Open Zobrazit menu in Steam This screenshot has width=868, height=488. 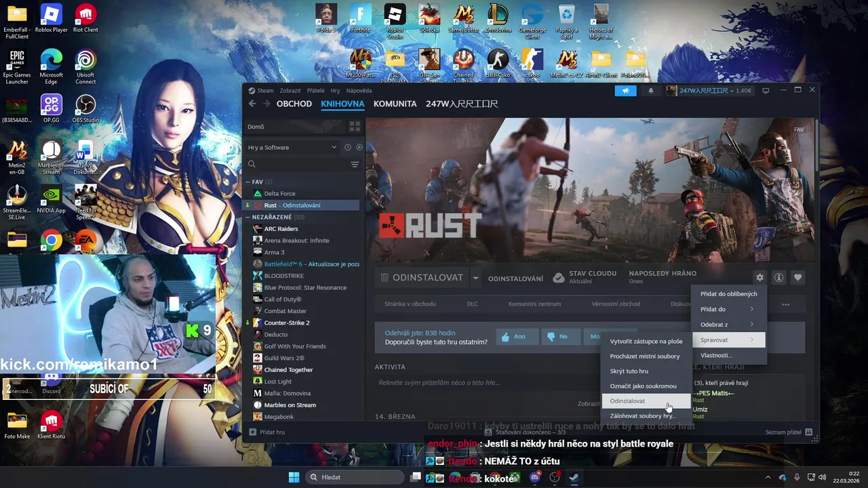point(290,91)
